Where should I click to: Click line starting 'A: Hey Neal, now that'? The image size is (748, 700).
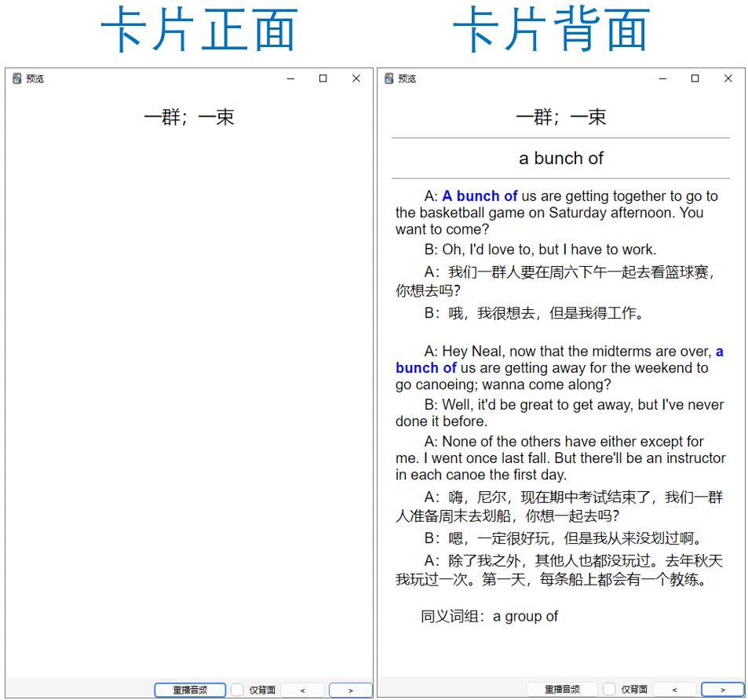pyautogui.click(x=560, y=368)
